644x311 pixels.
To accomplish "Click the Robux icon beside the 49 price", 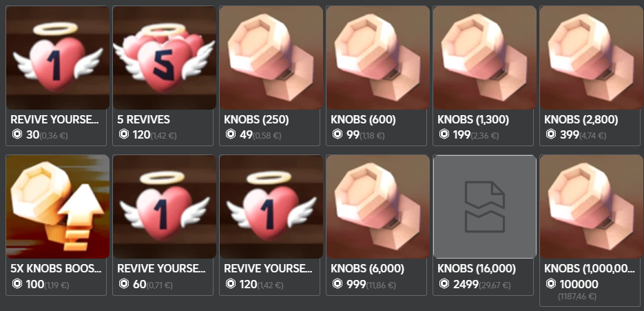I will tap(231, 134).
